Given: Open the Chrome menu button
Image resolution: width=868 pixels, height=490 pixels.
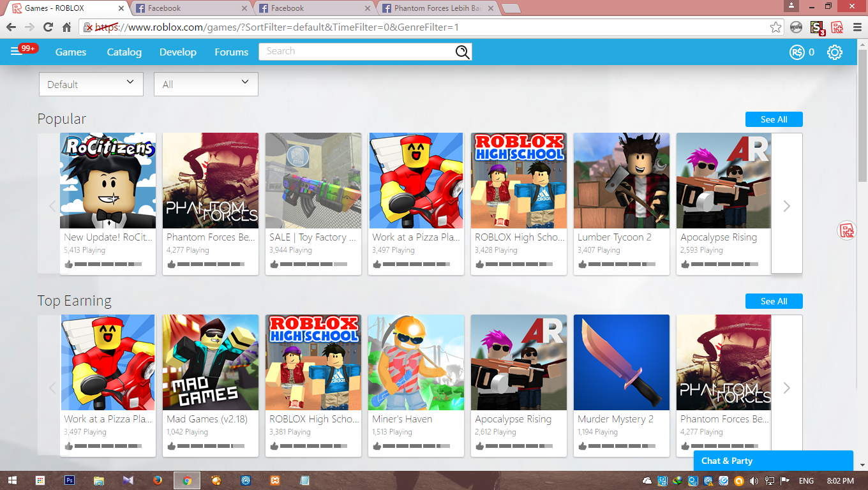Looking at the screenshot, I should [857, 27].
